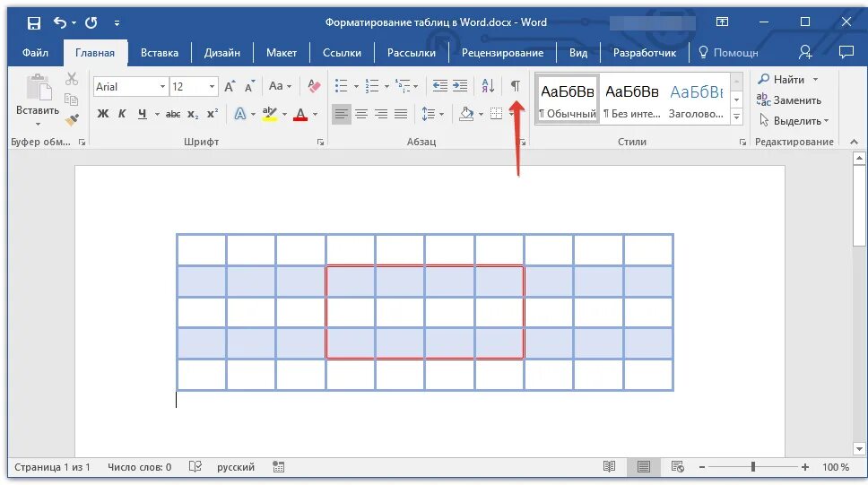This screenshot has width=868, height=485.
Task: Open the Вид tab
Action: tap(578, 53)
